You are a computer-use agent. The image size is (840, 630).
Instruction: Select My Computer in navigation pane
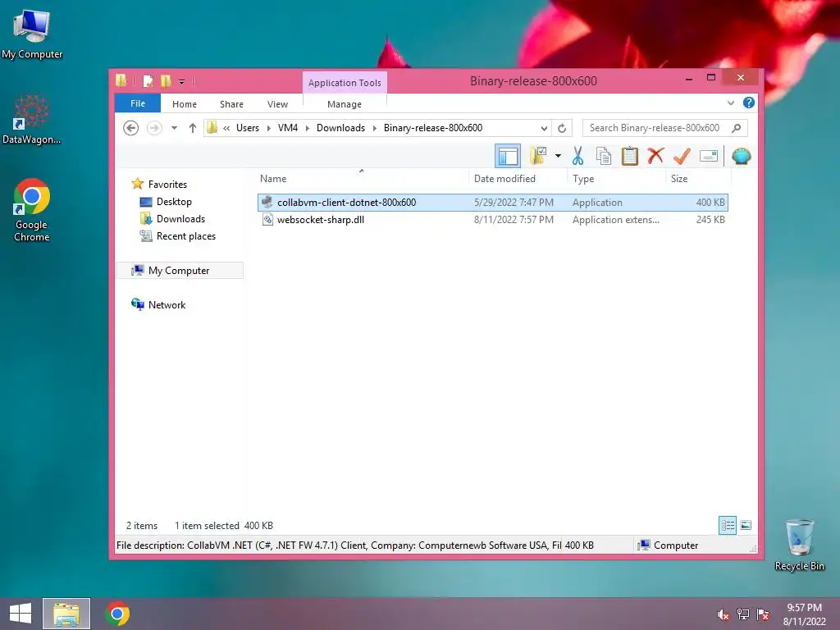(x=179, y=271)
